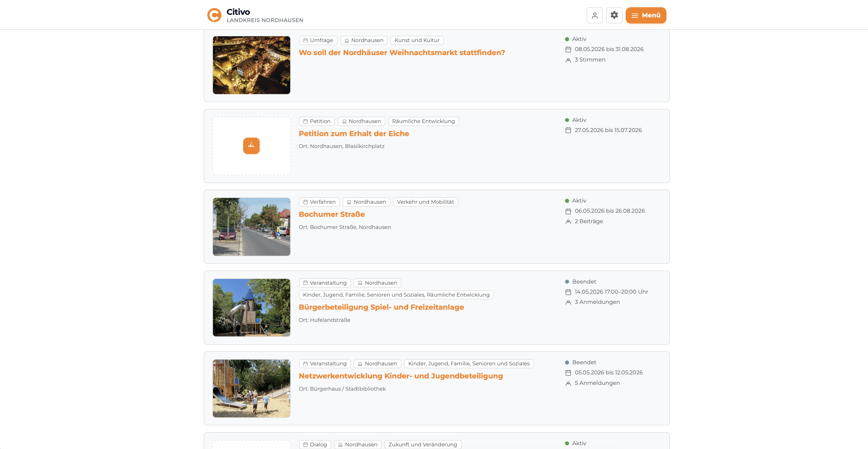The width and height of the screenshot is (868, 449).
Task: Click the children playground slide thumbnail
Action: 251,388
